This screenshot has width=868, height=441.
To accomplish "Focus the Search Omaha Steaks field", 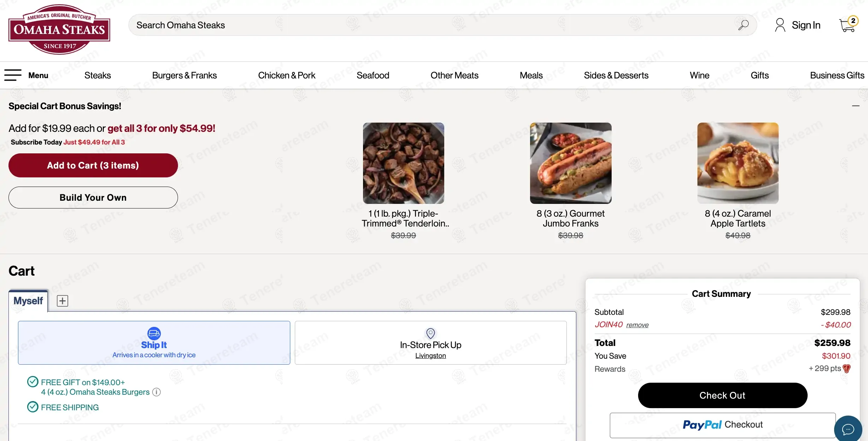I will pyautogui.click(x=424, y=25).
